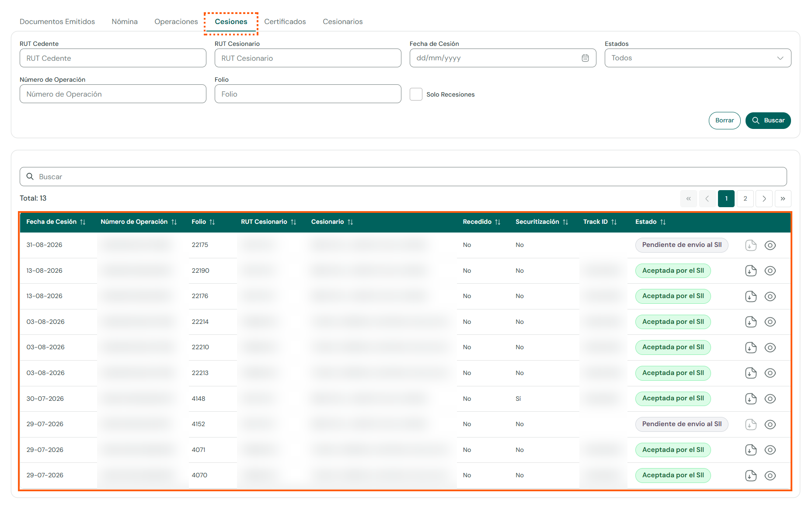View details of folio 22176 cession

770,296
